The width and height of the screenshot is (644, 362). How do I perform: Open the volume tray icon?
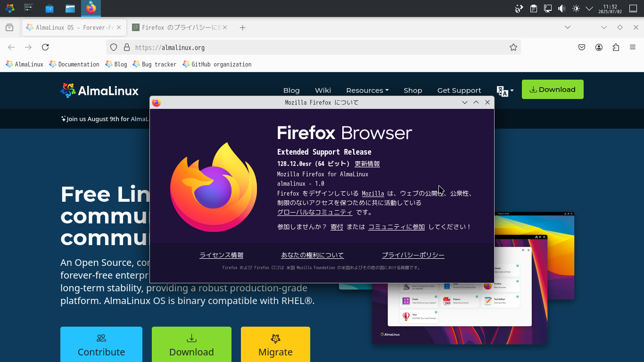[x=561, y=8]
